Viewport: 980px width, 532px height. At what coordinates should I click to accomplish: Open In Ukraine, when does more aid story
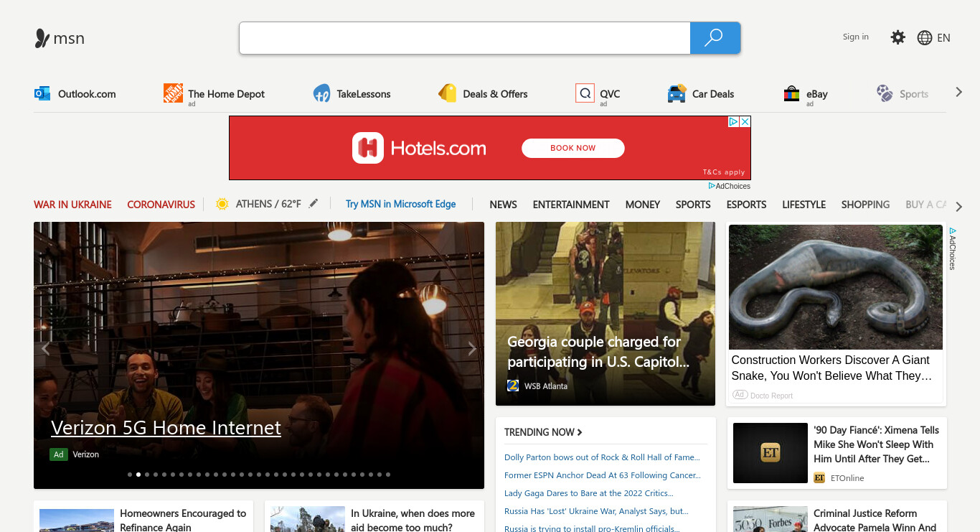point(413,521)
